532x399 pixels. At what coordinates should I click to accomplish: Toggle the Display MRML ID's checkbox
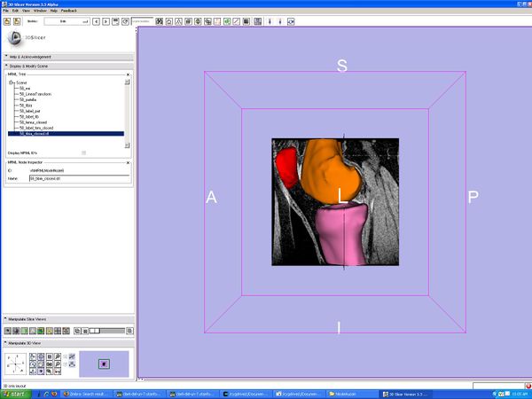click(84, 153)
